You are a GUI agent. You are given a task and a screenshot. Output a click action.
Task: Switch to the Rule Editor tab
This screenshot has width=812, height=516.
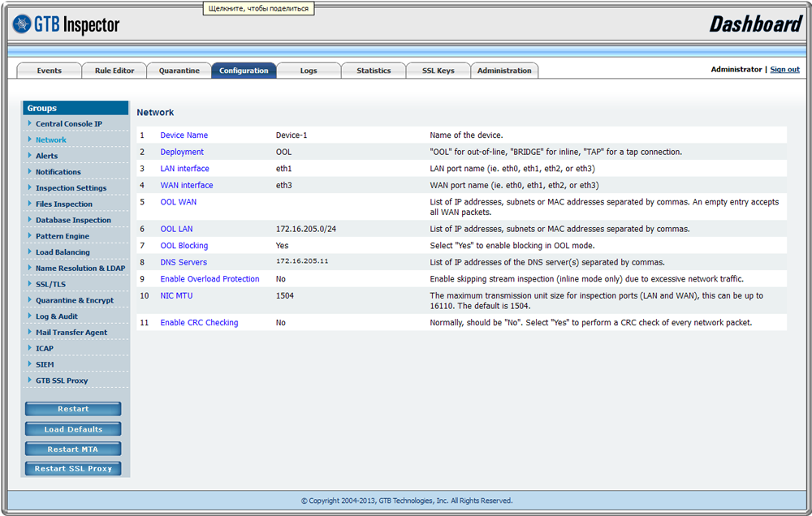[114, 71]
